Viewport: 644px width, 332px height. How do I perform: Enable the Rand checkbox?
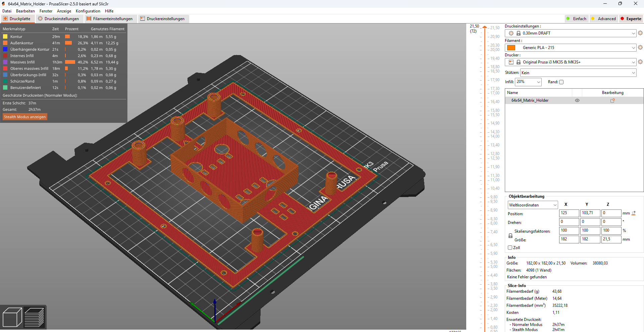coord(561,82)
